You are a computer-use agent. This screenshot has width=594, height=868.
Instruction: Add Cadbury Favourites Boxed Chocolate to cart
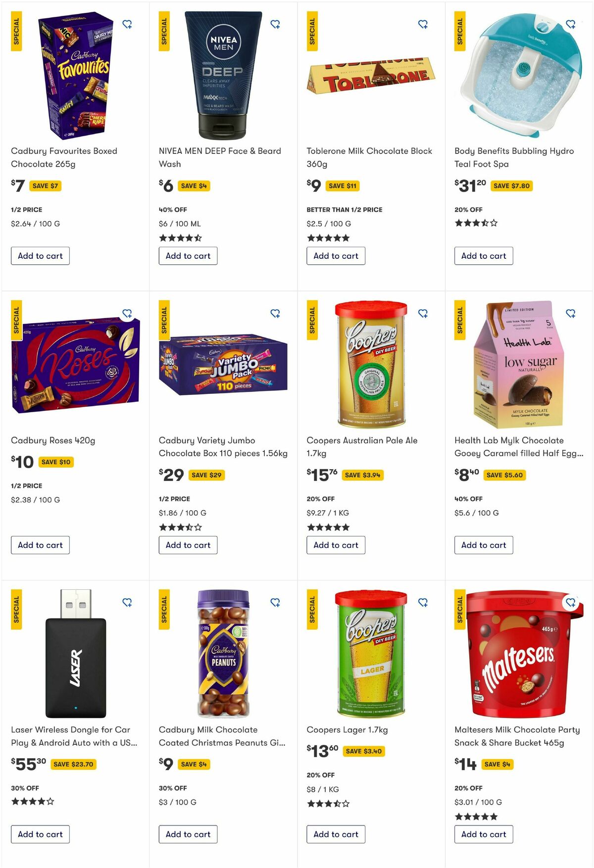40,256
